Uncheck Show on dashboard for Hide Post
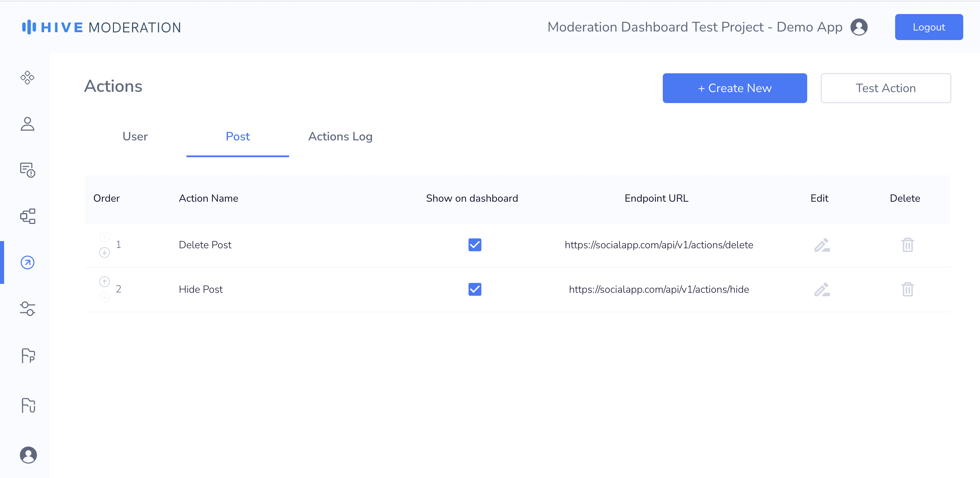The width and height of the screenshot is (980, 478). click(x=474, y=290)
